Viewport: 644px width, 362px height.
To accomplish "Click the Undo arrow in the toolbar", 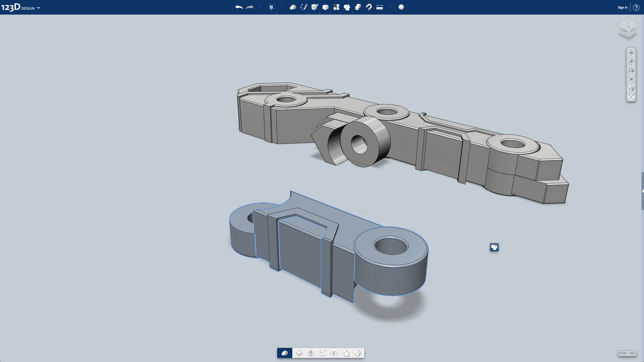I will [239, 7].
